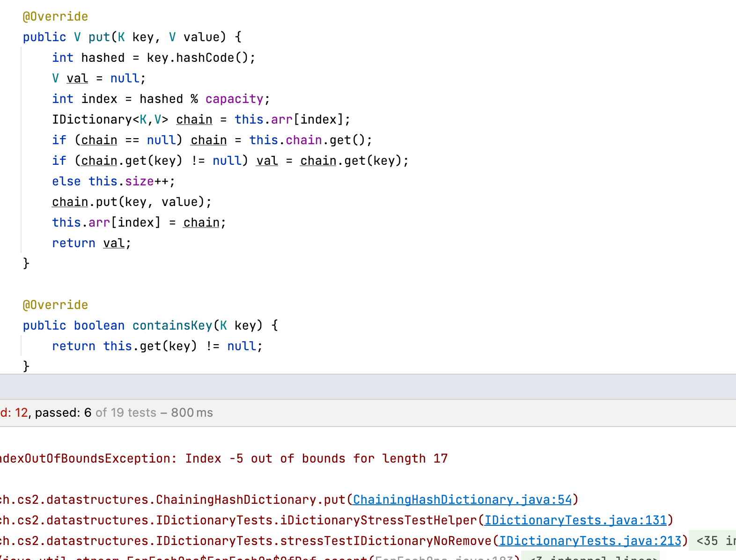
Task: Click the this.size++ statement
Action: [x=132, y=181]
